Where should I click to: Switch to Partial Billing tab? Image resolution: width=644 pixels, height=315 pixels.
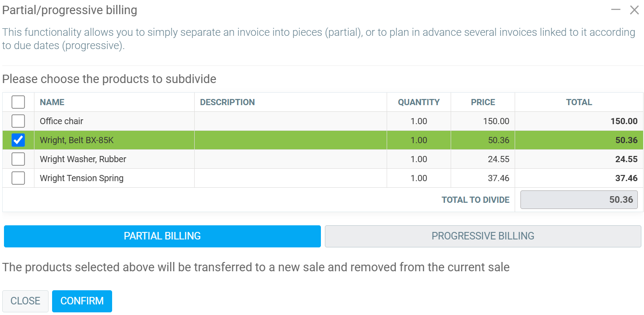(x=162, y=236)
